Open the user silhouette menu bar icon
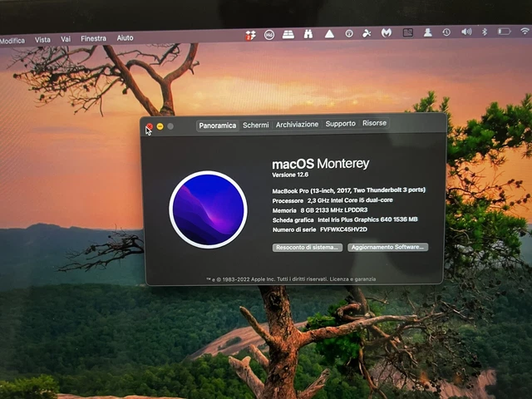The image size is (532, 399). [427, 32]
